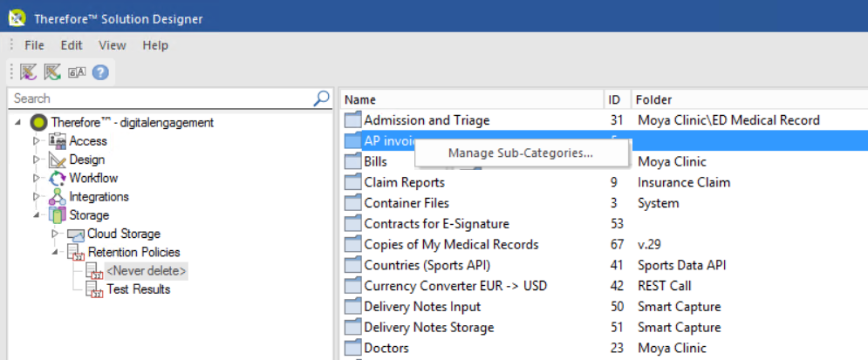Click the Currency Converter category icon
This screenshot has height=360, width=868.
[352, 286]
